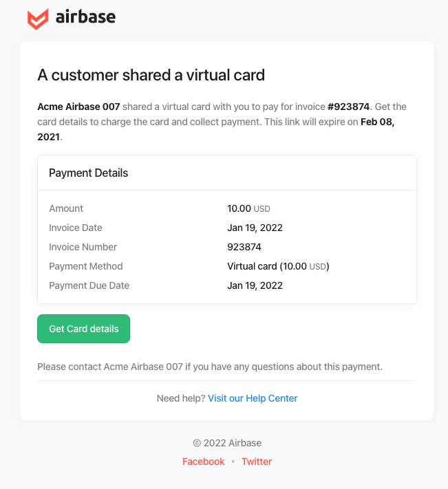
Task: Click the Please contact Acme Airbase 007 sentence
Action: pos(210,367)
